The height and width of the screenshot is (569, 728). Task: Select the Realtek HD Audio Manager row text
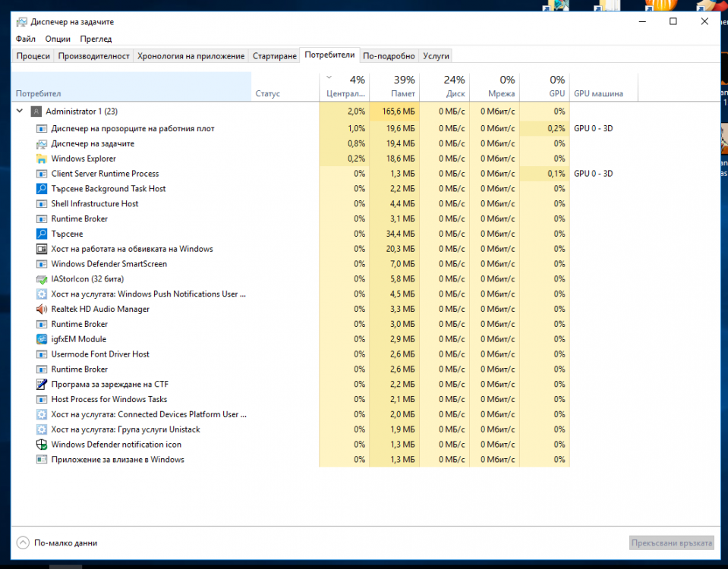[100, 309]
